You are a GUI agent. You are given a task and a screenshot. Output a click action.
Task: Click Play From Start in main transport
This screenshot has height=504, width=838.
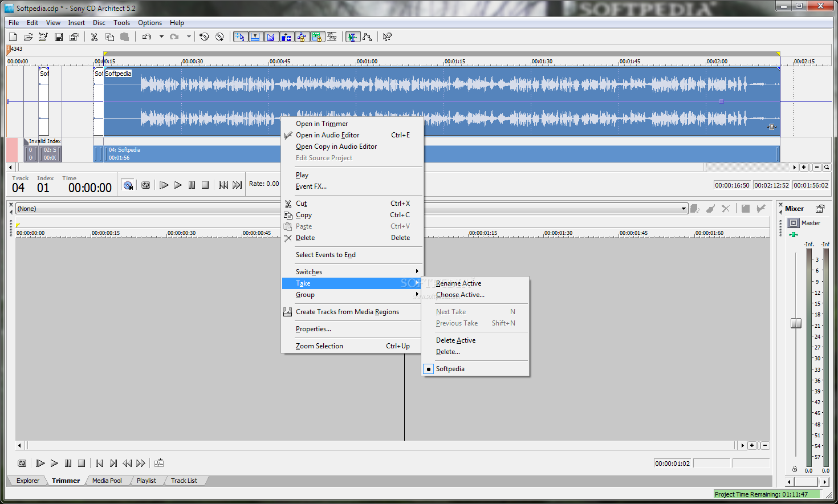tap(164, 185)
